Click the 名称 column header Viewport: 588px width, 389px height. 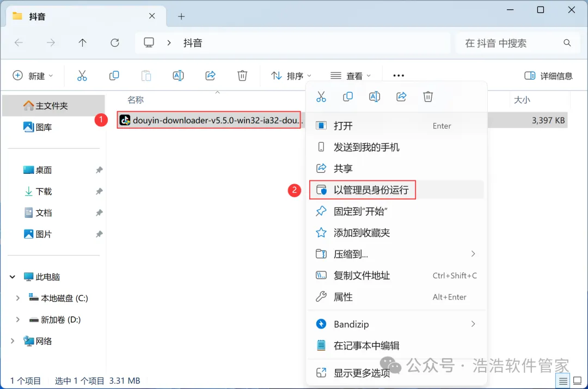tap(136, 100)
